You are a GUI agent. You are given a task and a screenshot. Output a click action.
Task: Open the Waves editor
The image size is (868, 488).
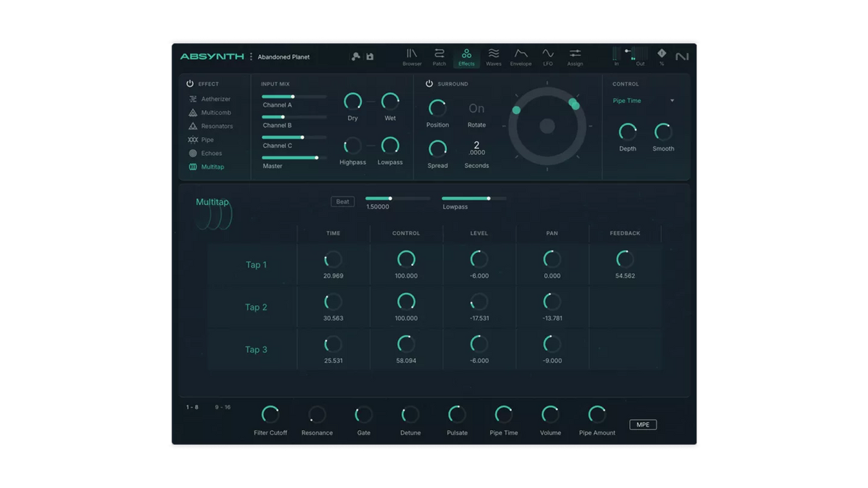493,56
